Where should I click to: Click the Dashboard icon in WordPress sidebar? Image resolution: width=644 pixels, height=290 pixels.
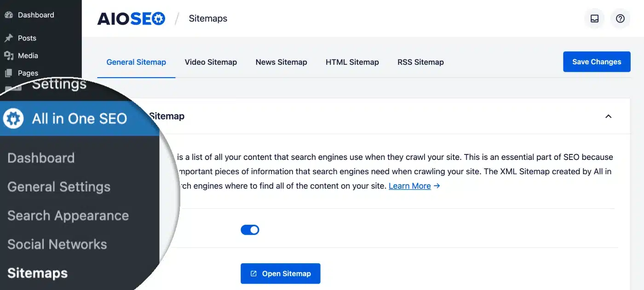[9, 15]
